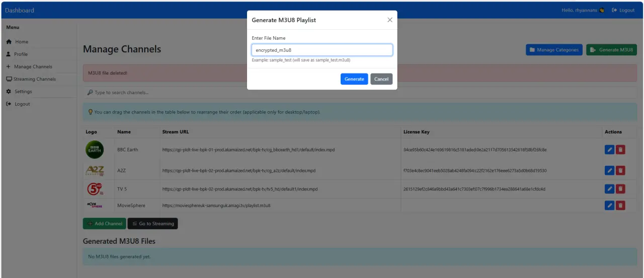Screen dimensions: 644x278
Task: Click the Settings gear icon in sidebar
Action: pos(9,92)
